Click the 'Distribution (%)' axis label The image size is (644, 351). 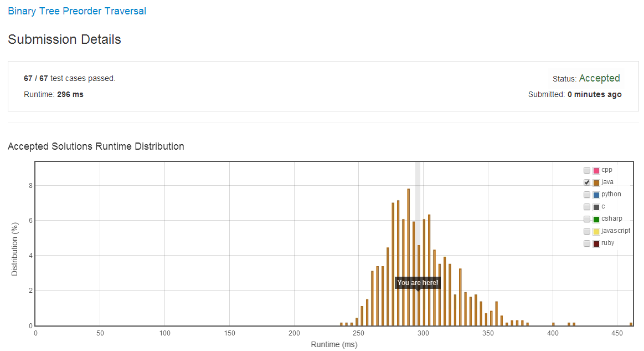[x=15, y=249]
